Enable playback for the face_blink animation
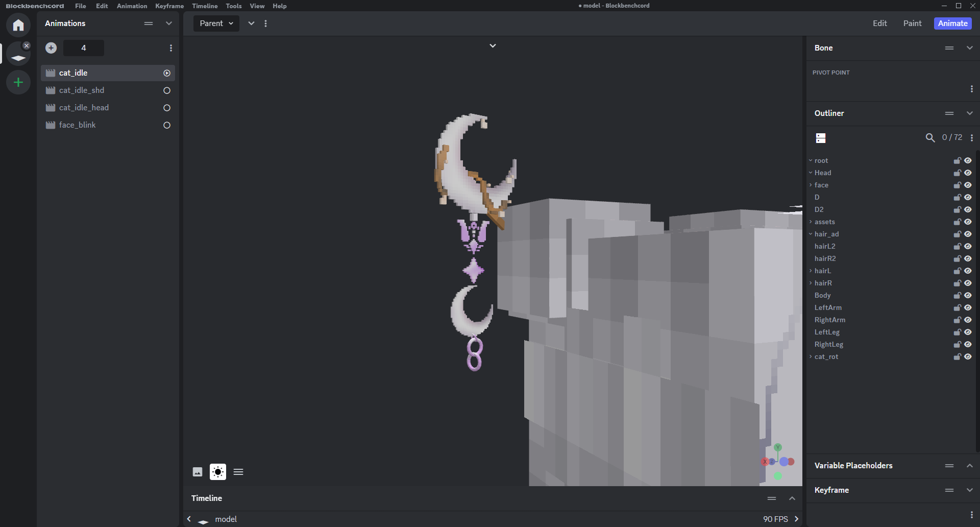Screen dimensions: 980x527 click(167, 125)
